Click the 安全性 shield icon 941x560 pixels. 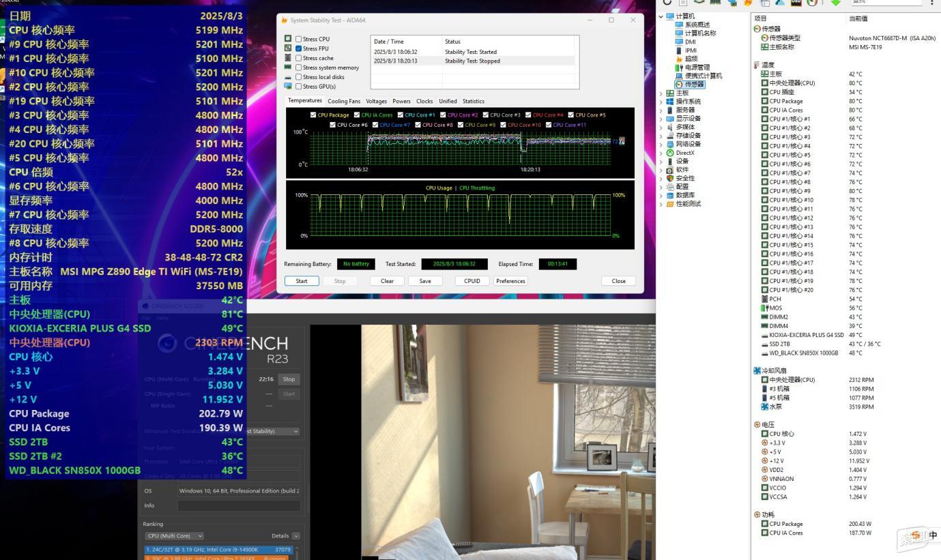tap(670, 178)
